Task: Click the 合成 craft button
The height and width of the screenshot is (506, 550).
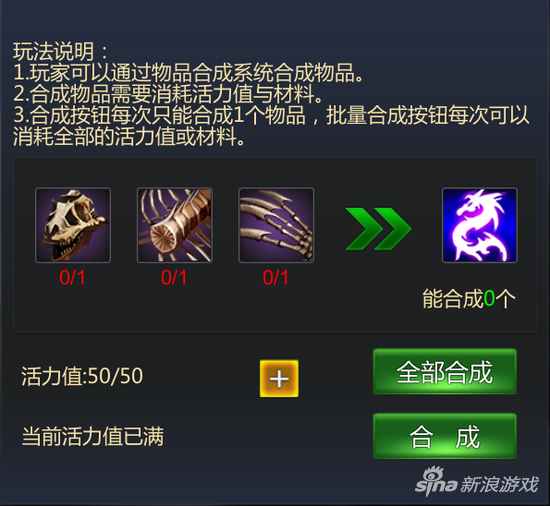Action: (x=445, y=436)
